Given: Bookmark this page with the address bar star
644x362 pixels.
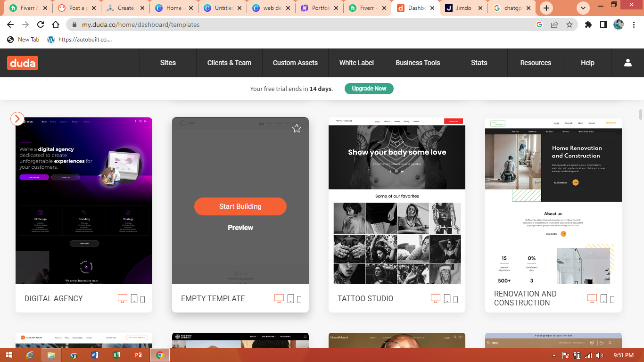Looking at the screenshot, I should tap(570, 25).
